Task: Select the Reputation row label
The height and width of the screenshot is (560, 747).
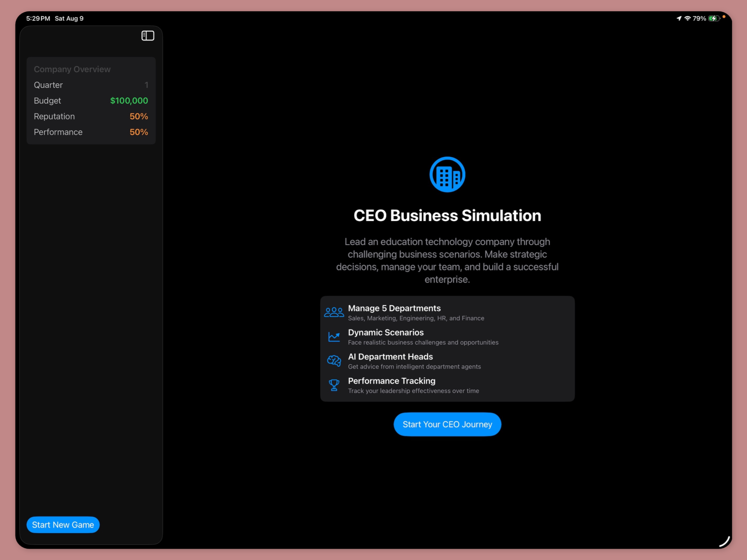Action: (54, 116)
